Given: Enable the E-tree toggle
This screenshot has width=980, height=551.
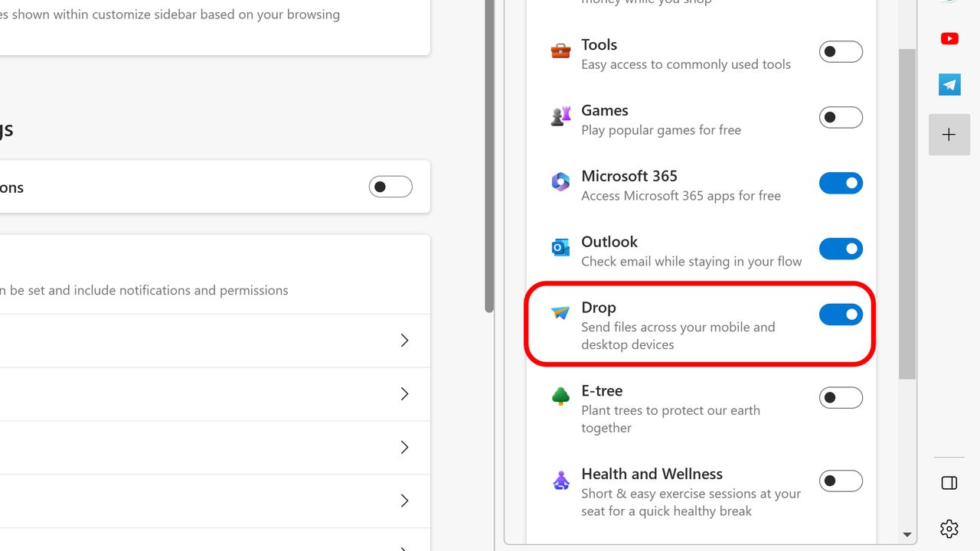Looking at the screenshot, I should coord(841,398).
